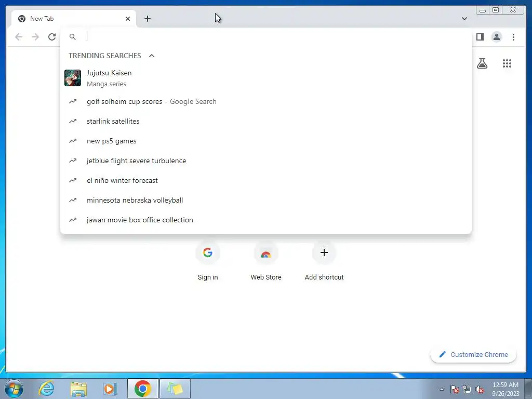This screenshot has height=399, width=532.
Task: Click the Customize Chrome button
Action: [473, 354]
